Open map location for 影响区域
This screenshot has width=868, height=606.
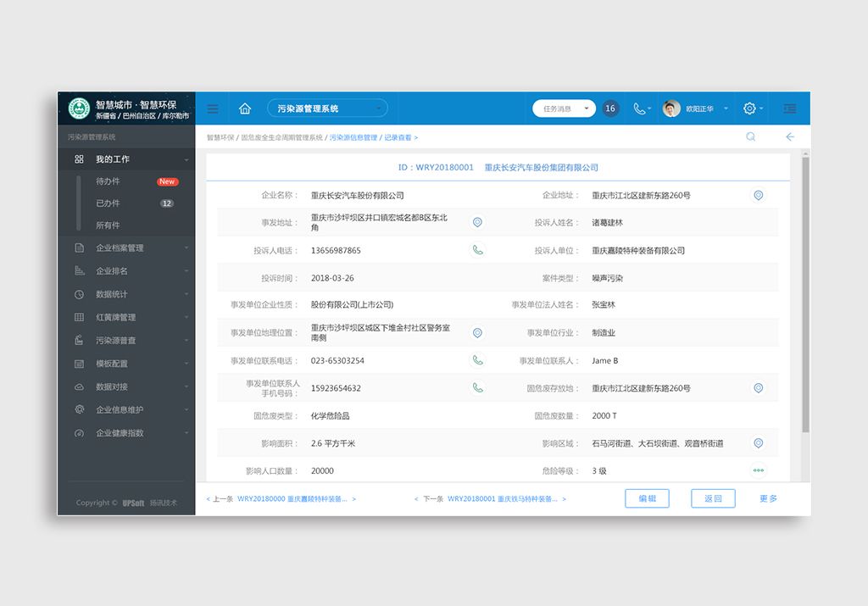pos(759,442)
